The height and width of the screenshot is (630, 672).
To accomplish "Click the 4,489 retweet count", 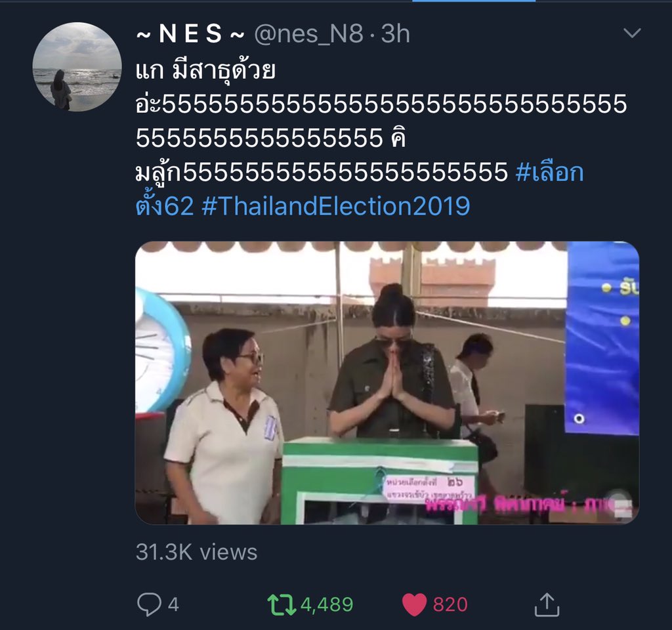I will [327, 604].
